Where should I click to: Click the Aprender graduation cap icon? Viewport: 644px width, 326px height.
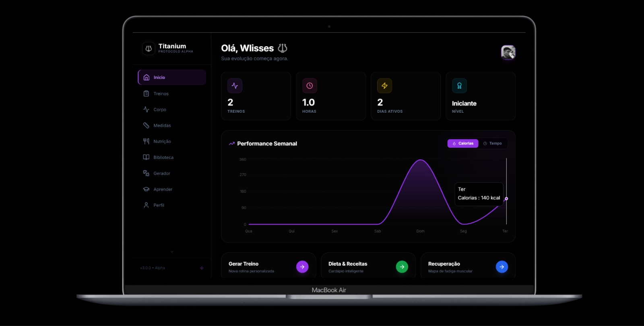[146, 189]
